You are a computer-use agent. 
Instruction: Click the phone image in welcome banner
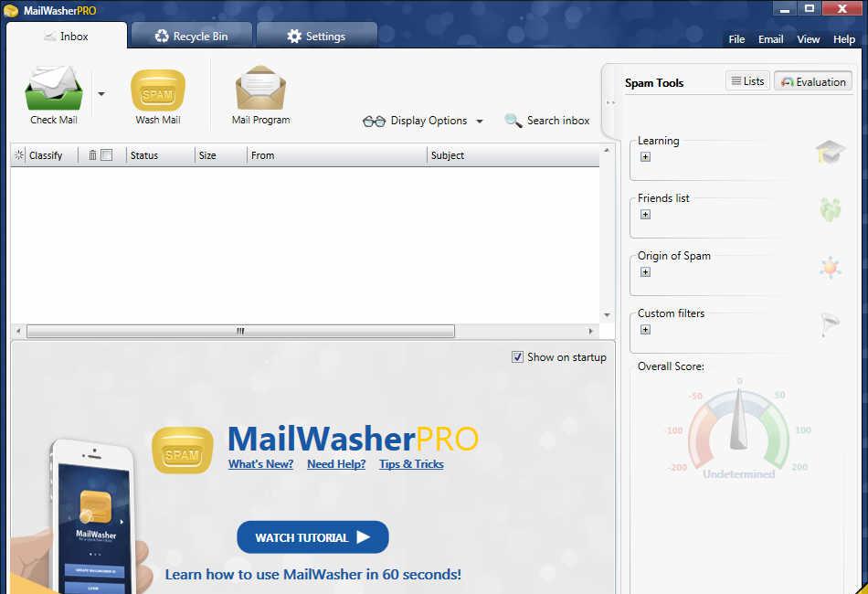tap(93, 516)
